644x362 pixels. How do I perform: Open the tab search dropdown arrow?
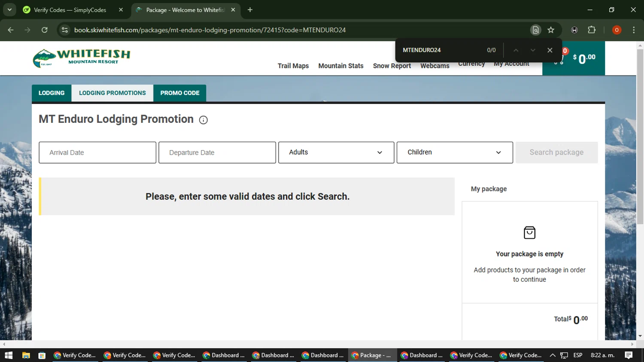click(9, 9)
